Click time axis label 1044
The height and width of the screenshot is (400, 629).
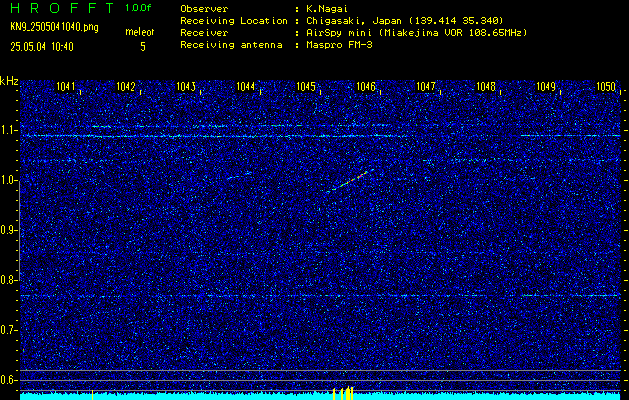246,87
